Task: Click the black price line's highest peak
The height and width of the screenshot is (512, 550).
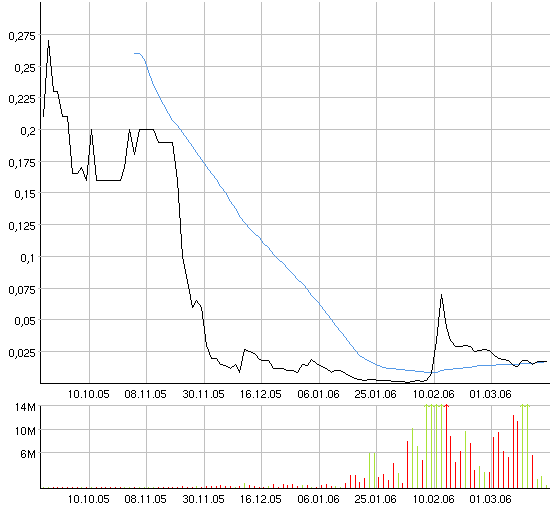Action: pyautogui.click(x=48, y=41)
